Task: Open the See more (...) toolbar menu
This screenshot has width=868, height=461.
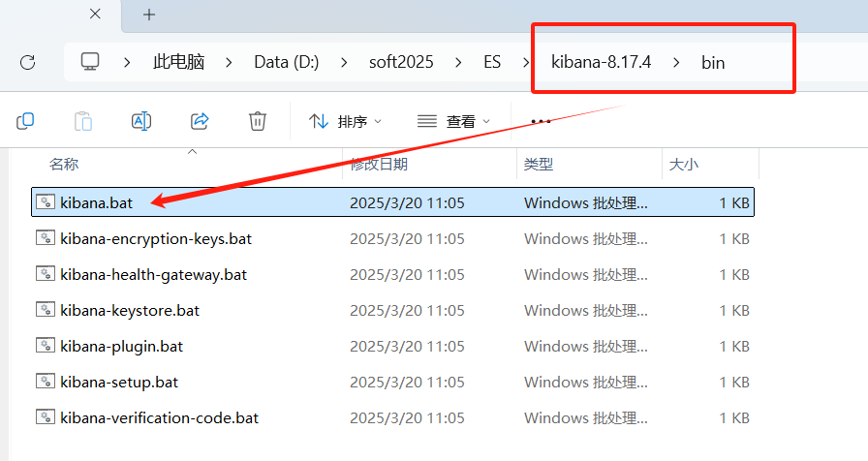Action: click(541, 121)
